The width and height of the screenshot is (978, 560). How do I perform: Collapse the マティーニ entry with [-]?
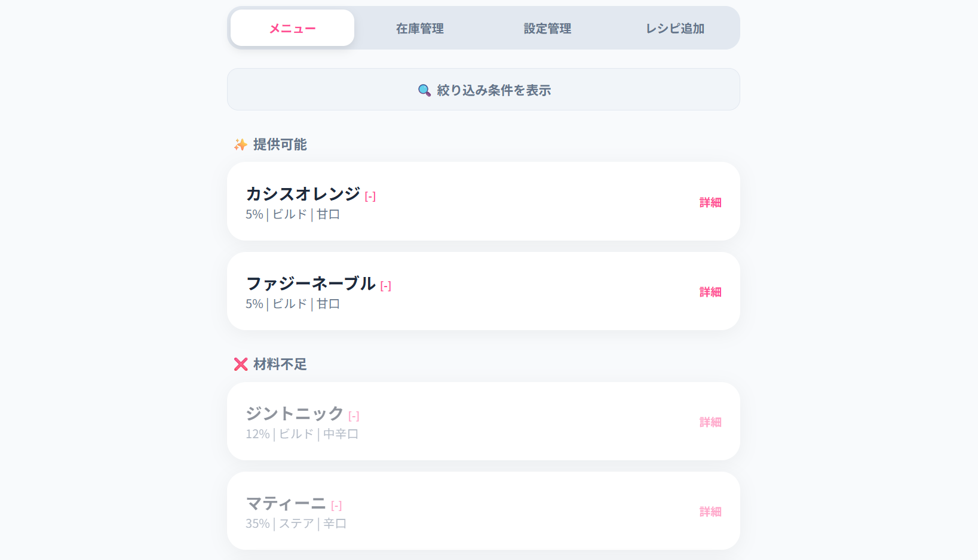(337, 505)
